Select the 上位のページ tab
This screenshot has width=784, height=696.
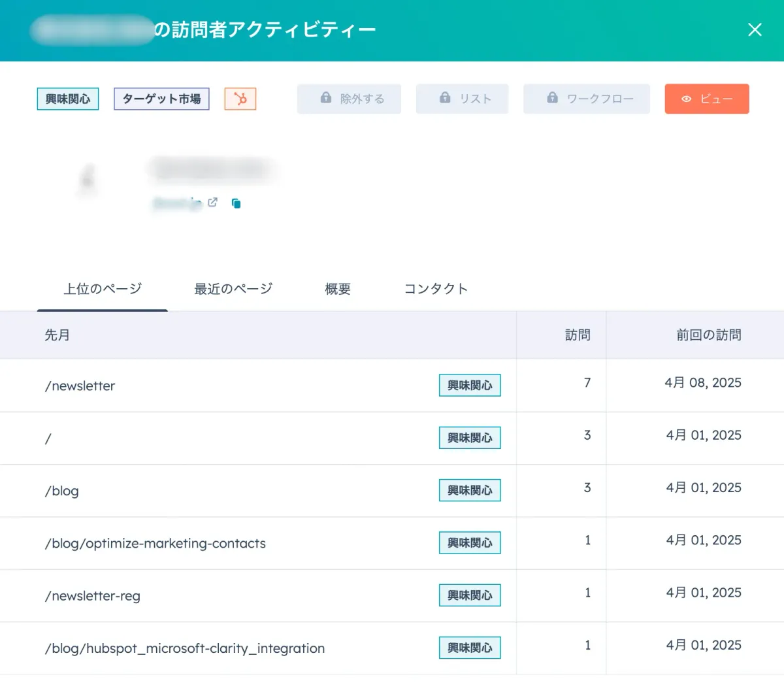103,289
